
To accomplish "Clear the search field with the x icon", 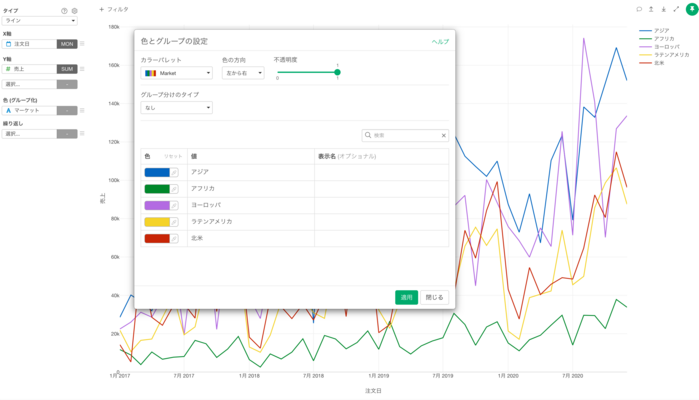I will click(444, 135).
